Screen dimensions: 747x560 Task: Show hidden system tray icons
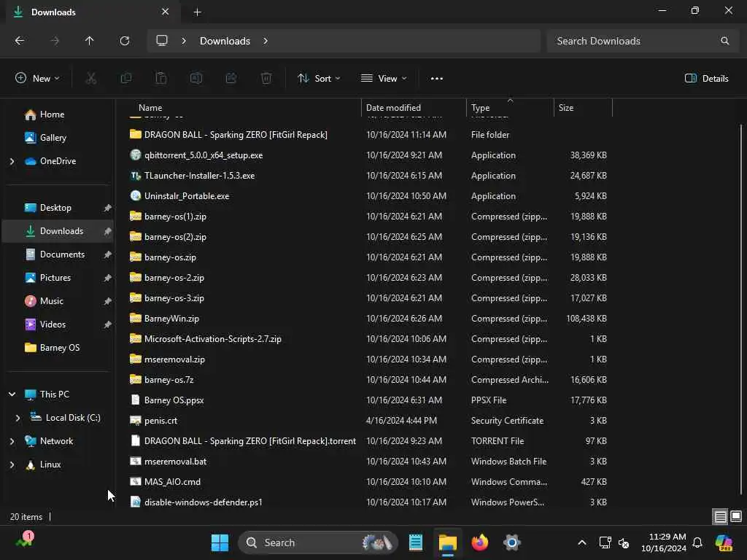pyautogui.click(x=581, y=542)
